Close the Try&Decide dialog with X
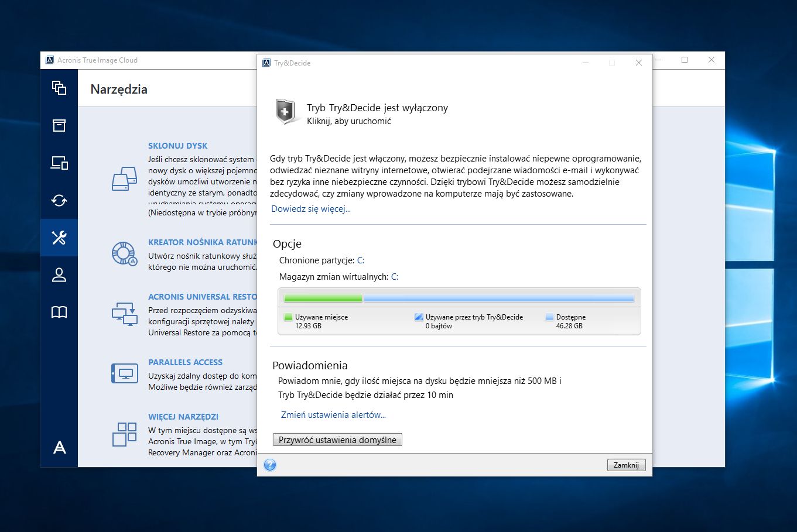The image size is (797, 532). coord(639,63)
